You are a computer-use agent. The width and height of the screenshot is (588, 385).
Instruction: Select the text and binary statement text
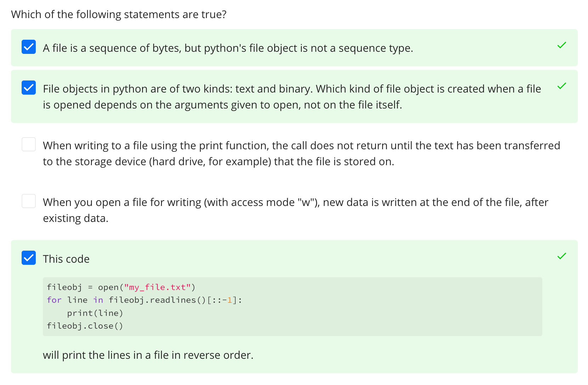coord(292,97)
